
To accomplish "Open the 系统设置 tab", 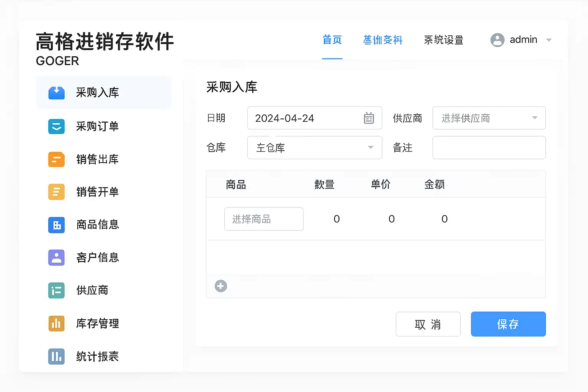I will [x=444, y=40].
